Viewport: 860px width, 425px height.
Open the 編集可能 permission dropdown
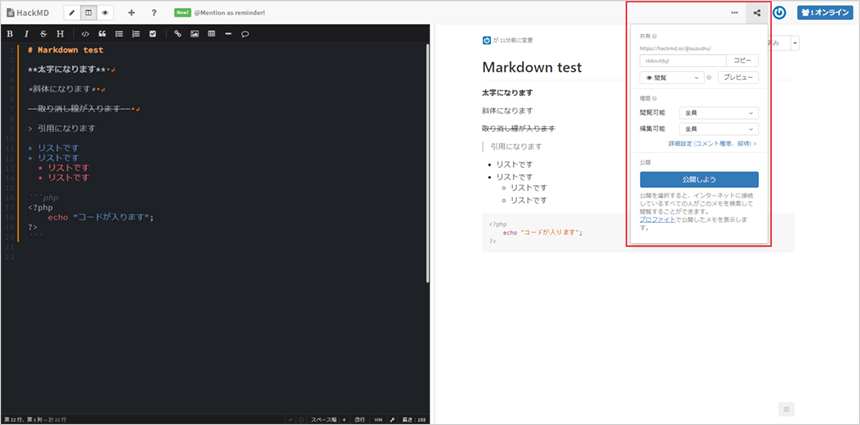coord(719,129)
